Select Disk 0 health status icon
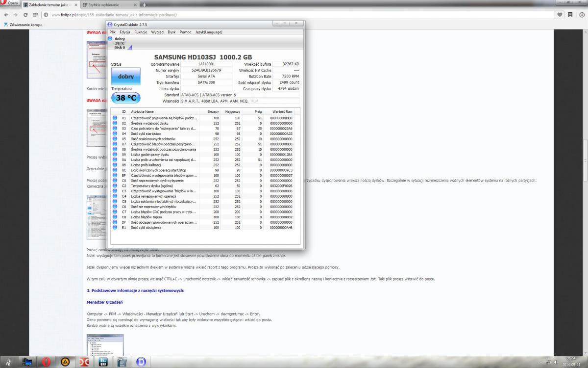Screen dimensions: 588x368 [x=110, y=38]
